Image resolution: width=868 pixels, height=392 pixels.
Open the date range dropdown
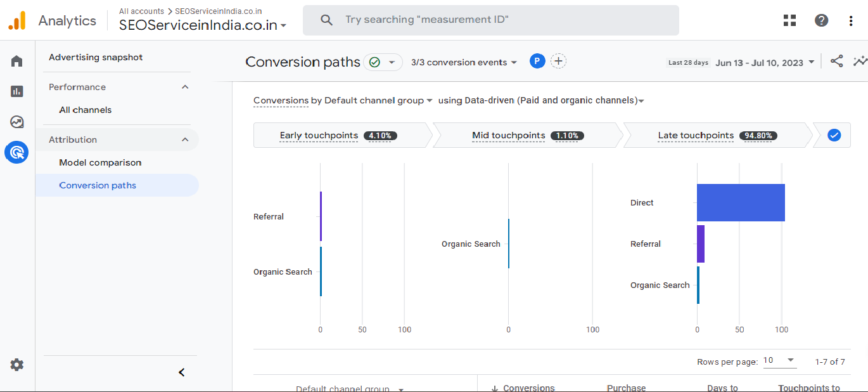[x=765, y=63]
